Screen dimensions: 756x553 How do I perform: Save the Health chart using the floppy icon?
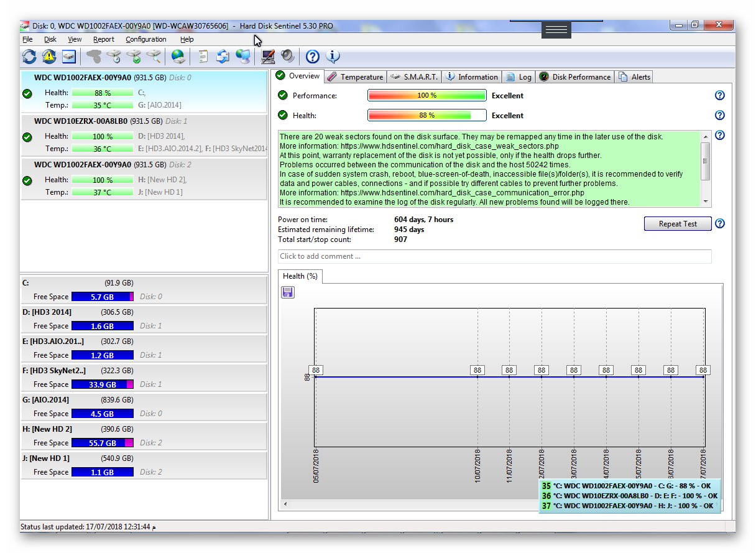pos(288,292)
